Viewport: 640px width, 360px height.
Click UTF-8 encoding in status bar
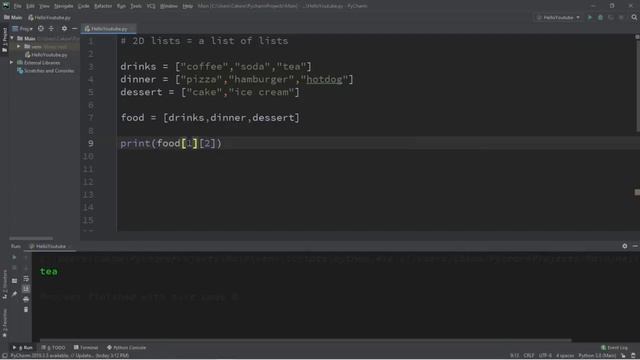[x=545, y=356]
